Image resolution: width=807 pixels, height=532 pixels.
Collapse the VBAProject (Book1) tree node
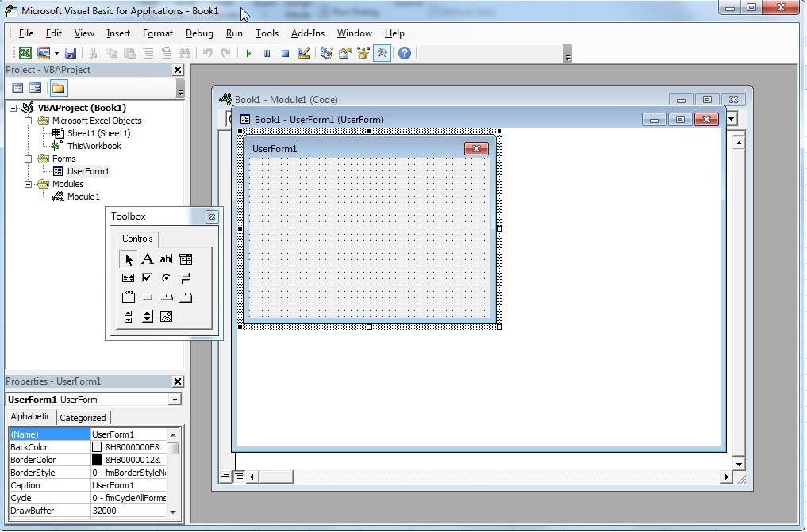13,108
